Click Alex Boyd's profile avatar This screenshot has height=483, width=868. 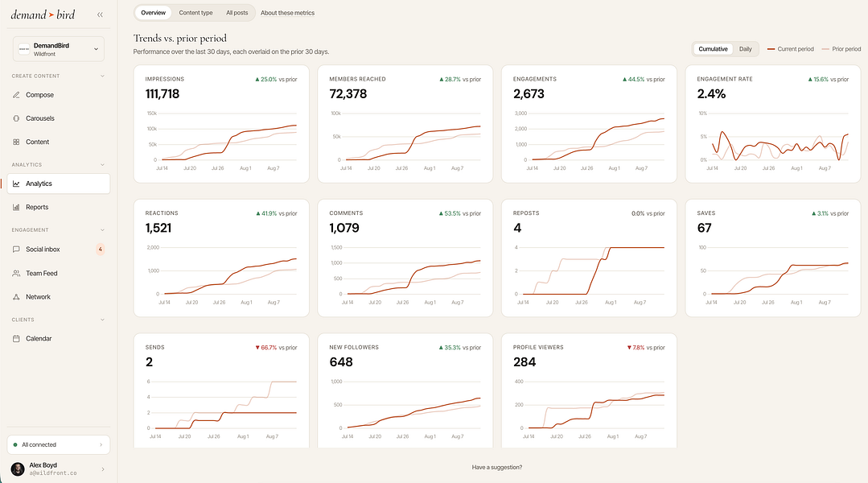point(18,469)
